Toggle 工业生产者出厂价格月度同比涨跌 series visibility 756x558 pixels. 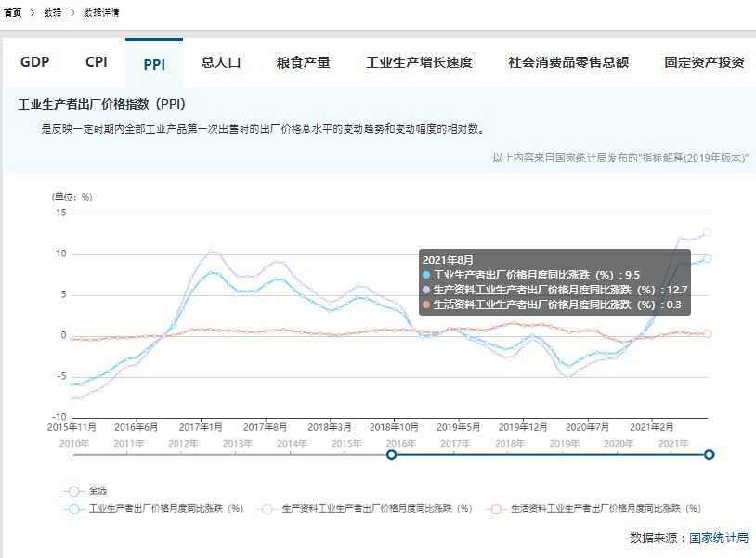tap(165, 509)
